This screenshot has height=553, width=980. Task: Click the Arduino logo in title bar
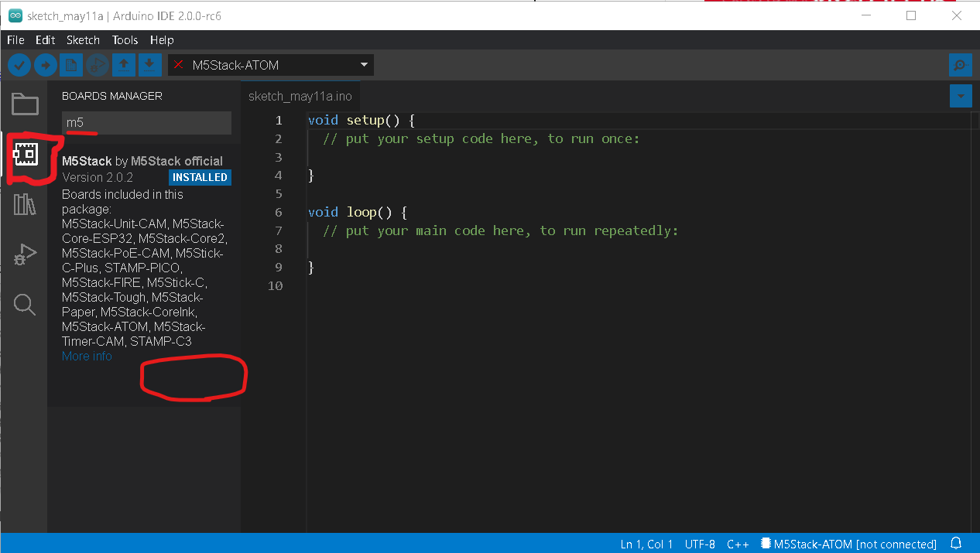[x=15, y=15]
